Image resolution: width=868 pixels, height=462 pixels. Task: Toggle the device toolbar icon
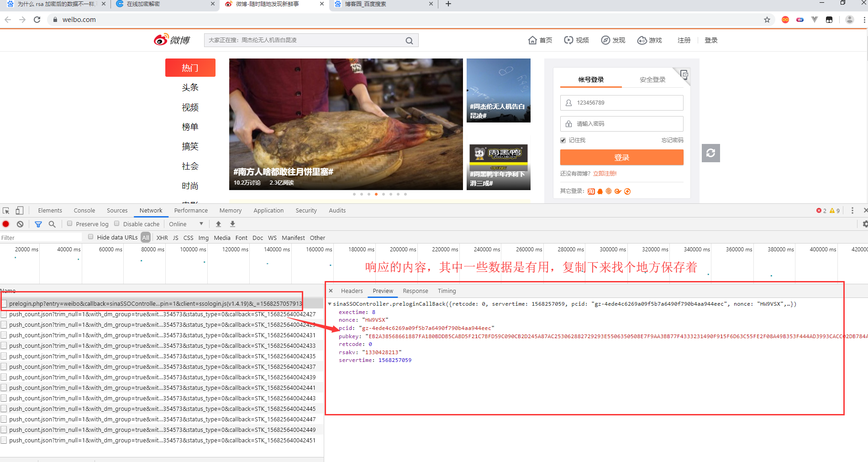coord(19,211)
